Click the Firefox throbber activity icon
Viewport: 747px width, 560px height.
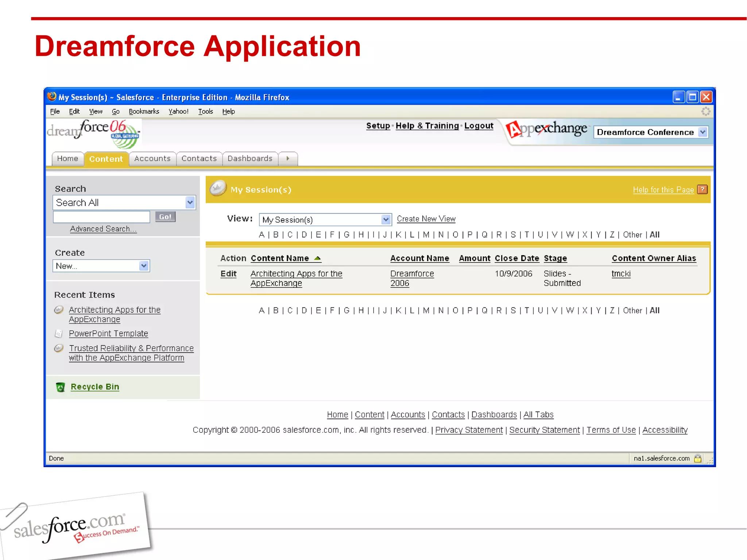706,111
